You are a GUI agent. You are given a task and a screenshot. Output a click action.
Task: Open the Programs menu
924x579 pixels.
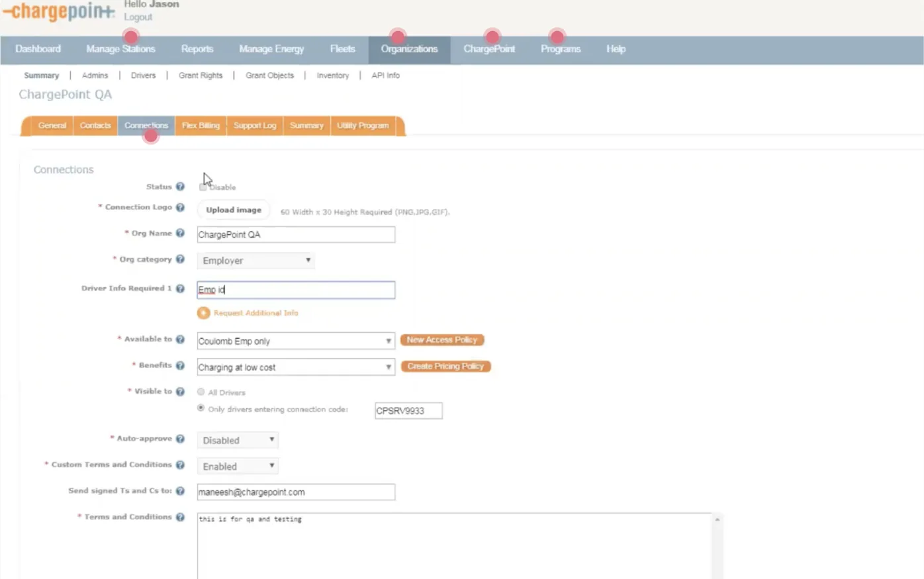561,49
